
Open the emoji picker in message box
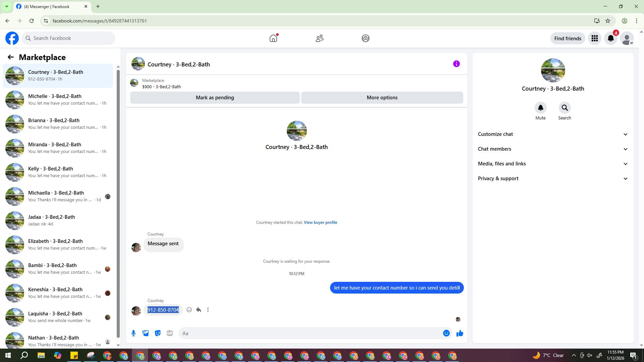coord(446,333)
